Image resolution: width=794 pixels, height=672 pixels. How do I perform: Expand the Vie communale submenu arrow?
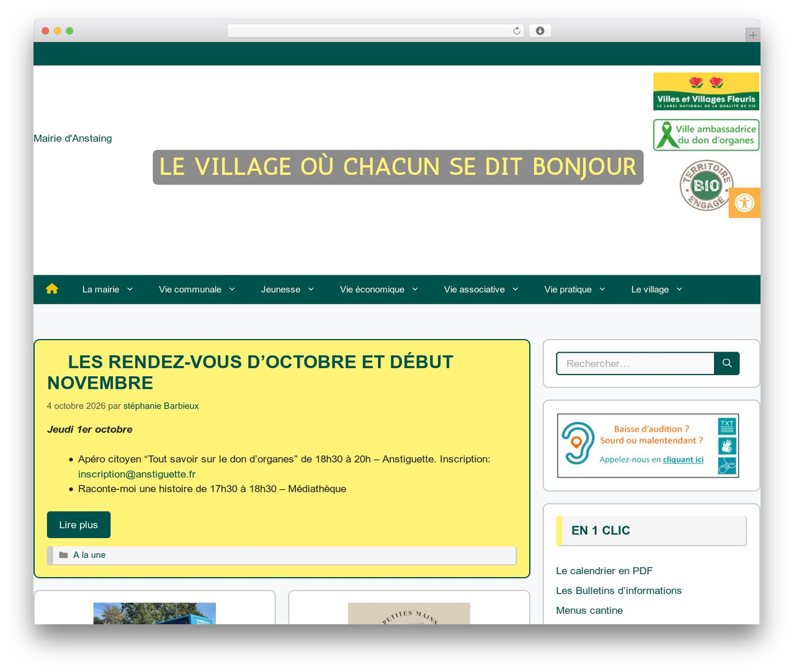pos(232,290)
